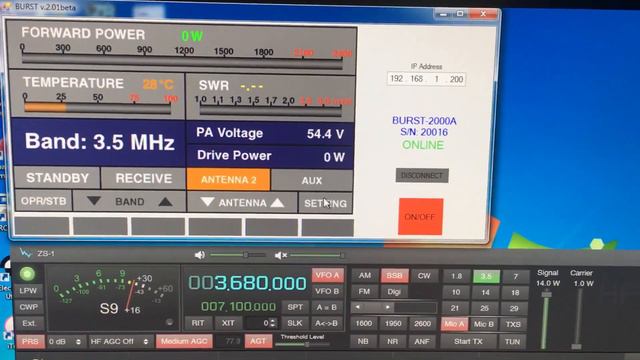
Task: Select AM mode
Action: tap(364, 276)
